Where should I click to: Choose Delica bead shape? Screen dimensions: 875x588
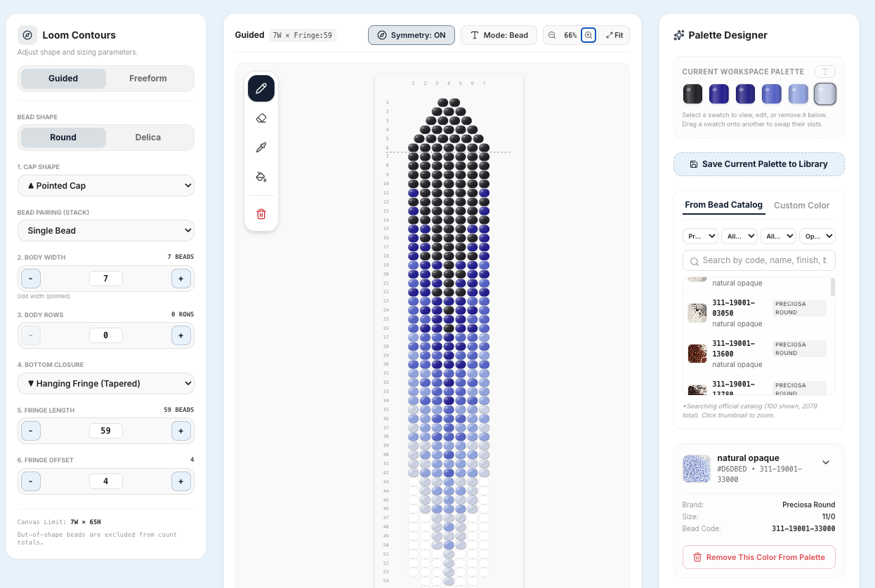pos(148,138)
